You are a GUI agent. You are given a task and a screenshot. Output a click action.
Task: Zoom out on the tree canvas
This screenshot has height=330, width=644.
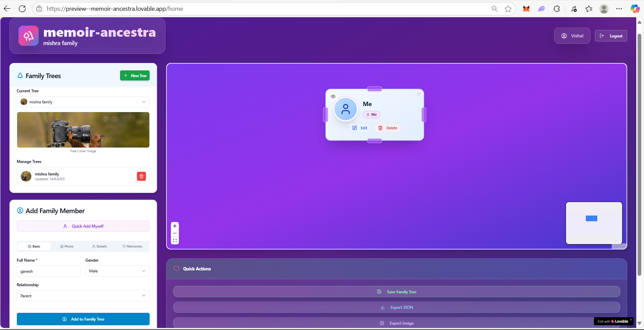coord(175,233)
